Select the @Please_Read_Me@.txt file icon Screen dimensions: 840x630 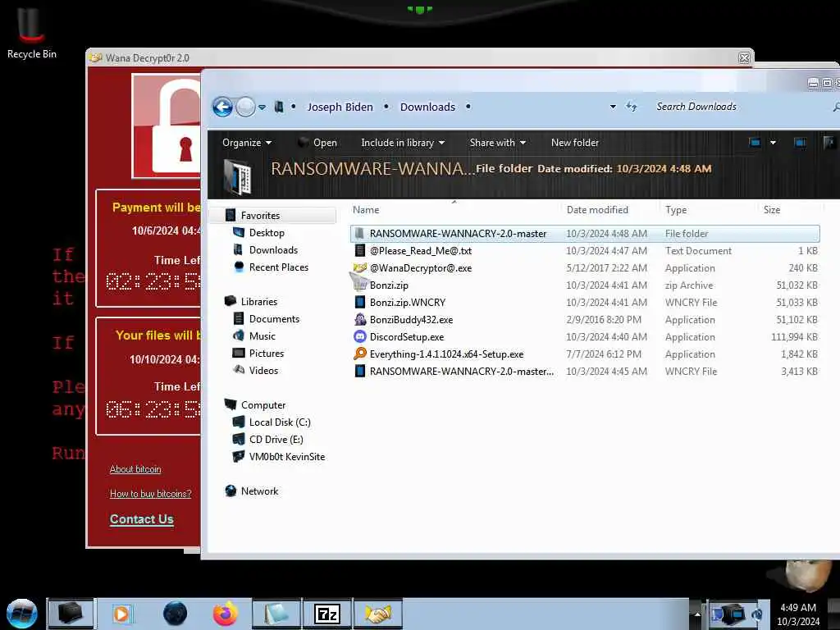coord(360,251)
